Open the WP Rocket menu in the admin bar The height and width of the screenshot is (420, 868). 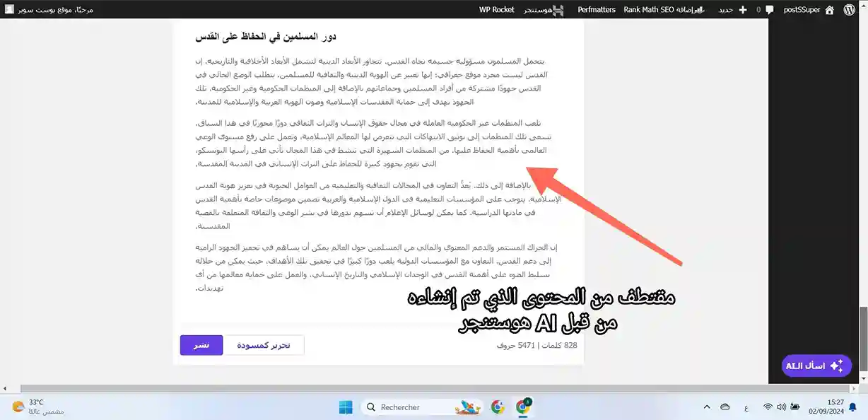tap(495, 9)
